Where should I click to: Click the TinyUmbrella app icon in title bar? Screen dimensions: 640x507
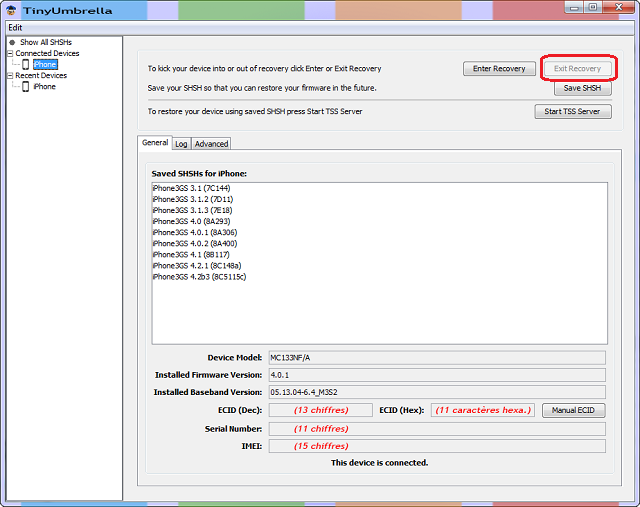click(x=11, y=10)
